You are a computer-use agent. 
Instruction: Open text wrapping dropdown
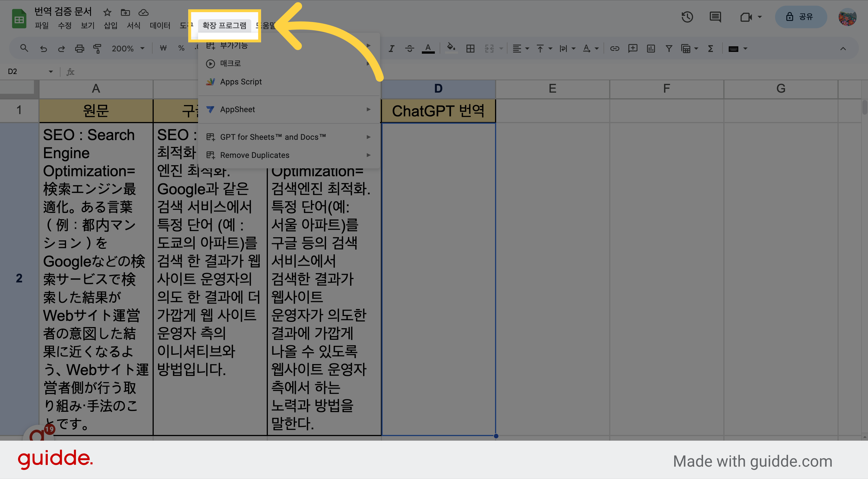pos(567,49)
